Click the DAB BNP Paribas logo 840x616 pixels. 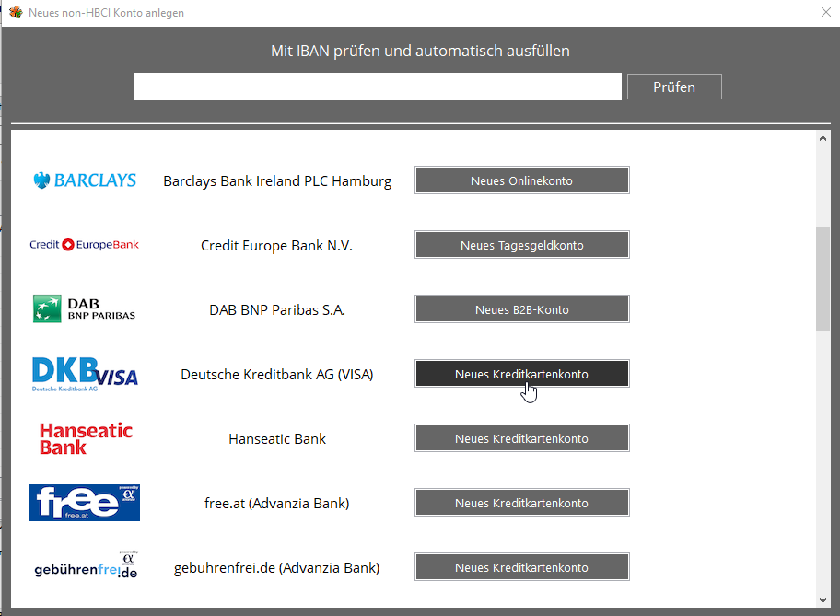point(84,308)
